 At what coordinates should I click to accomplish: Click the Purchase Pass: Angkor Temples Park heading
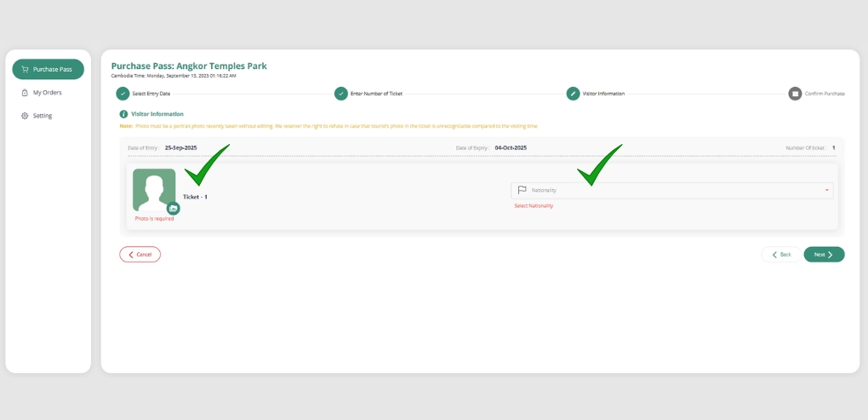(x=189, y=66)
